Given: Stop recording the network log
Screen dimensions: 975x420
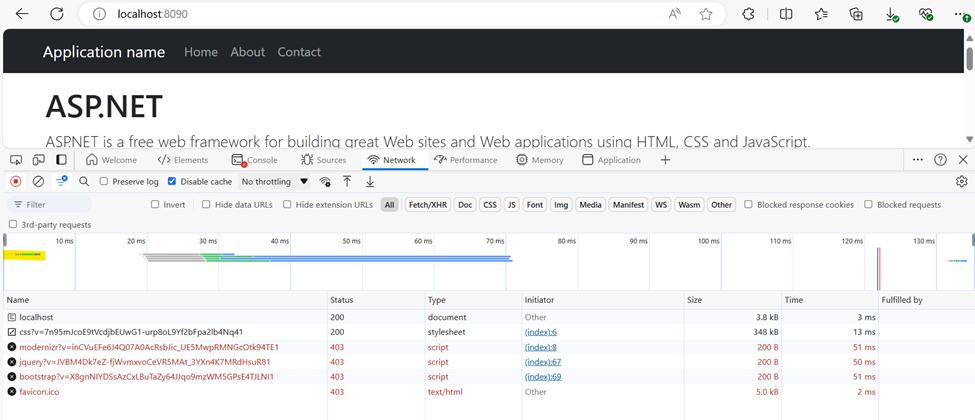Looking at the screenshot, I should (16, 181).
